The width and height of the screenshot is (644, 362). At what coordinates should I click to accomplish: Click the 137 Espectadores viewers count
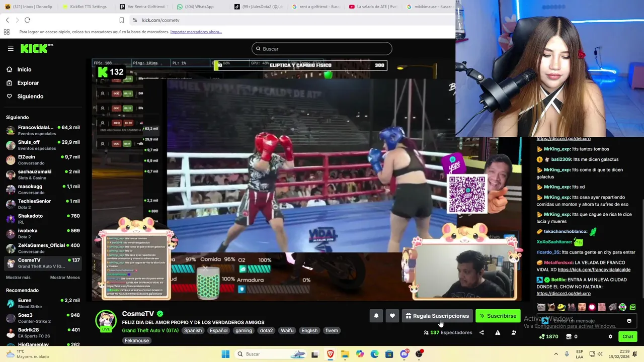click(x=448, y=332)
